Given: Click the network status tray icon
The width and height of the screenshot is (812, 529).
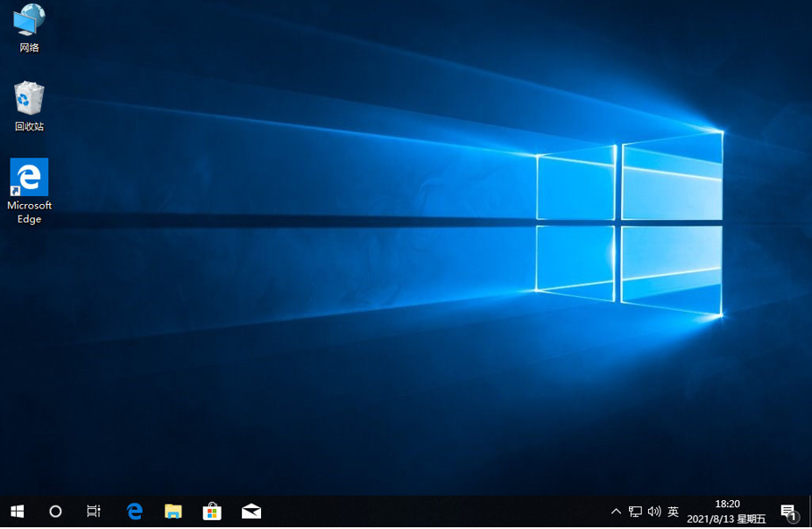Looking at the screenshot, I should click(x=635, y=511).
